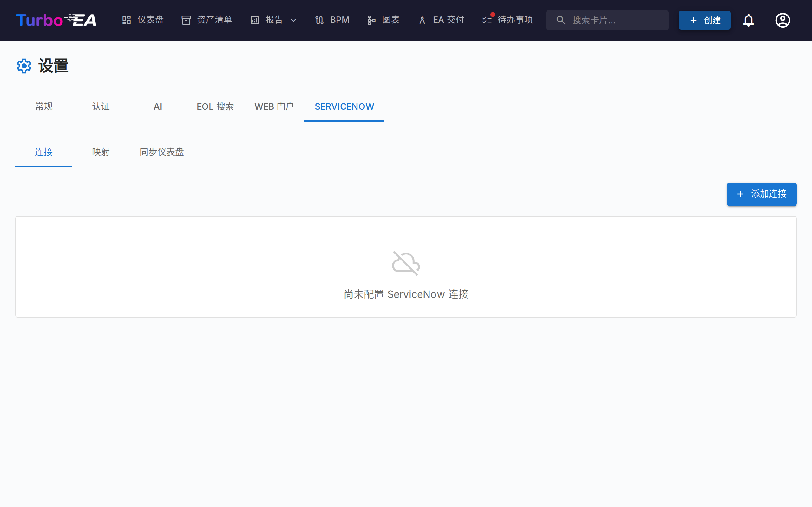Screen dimensions: 812x507
Task: Open the notification bell
Action: pos(749,20)
